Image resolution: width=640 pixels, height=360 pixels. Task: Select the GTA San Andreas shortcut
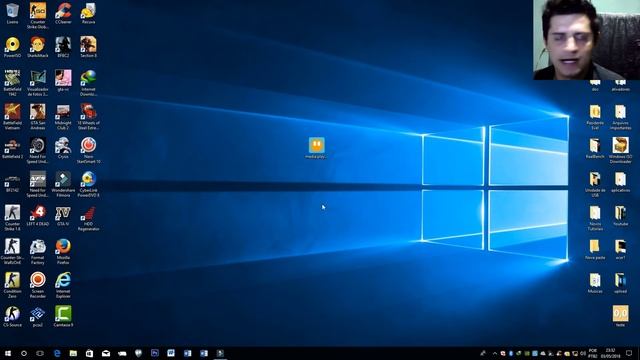[38, 117]
